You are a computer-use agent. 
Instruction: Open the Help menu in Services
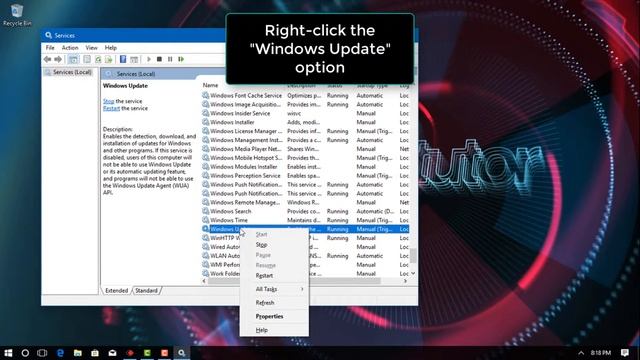click(x=111, y=48)
